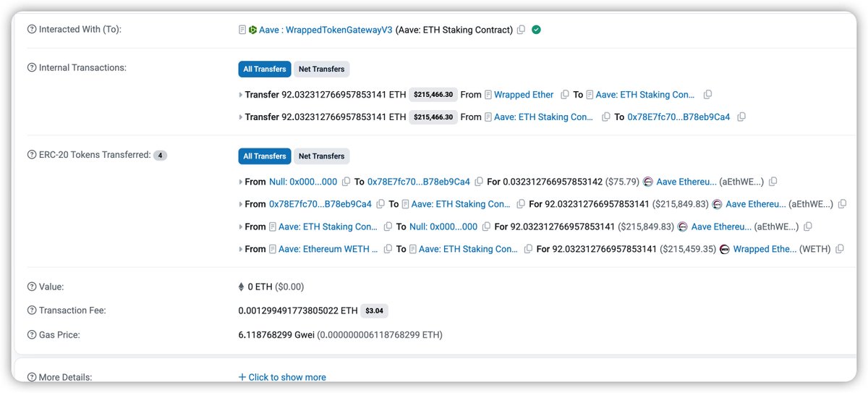The image size is (868, 393).
Task: Select All Transfers under ERC-20 Tokens Transferred
Action: [265, 156]
